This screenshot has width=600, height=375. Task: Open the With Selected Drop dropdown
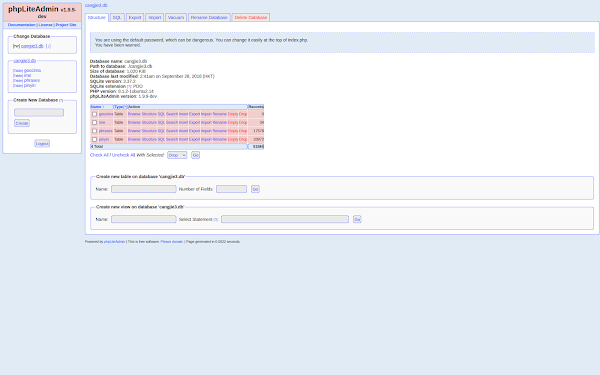(177, 155)
